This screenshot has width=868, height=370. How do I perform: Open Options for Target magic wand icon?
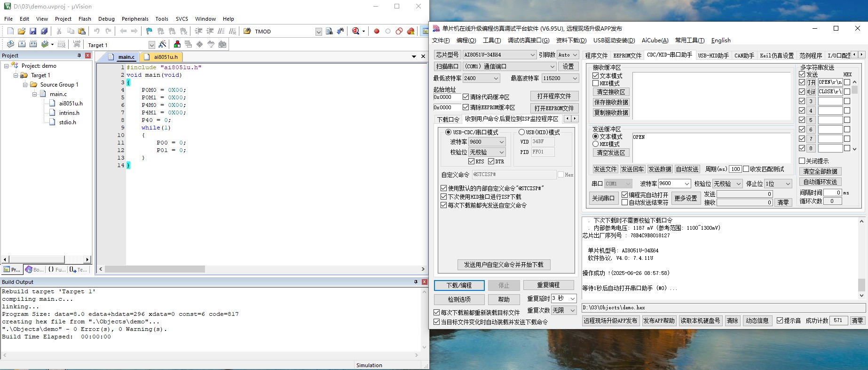[x=163, y=44]
